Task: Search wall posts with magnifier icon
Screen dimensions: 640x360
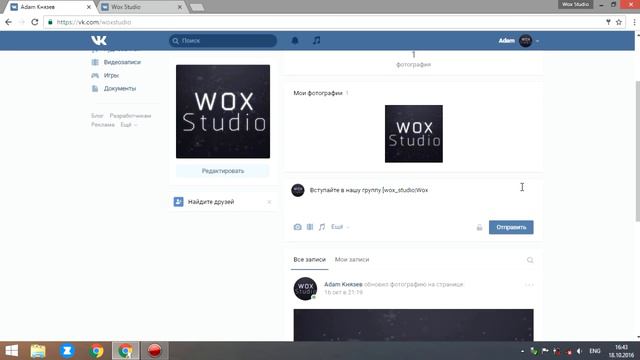Action: click(530, 260)
